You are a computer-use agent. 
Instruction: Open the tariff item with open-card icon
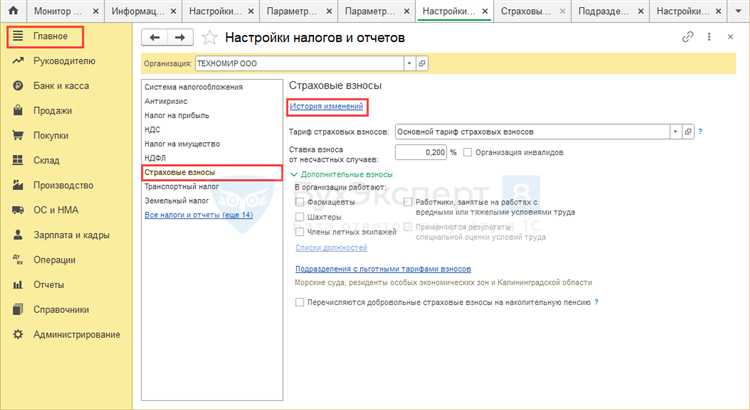point(687,132)
